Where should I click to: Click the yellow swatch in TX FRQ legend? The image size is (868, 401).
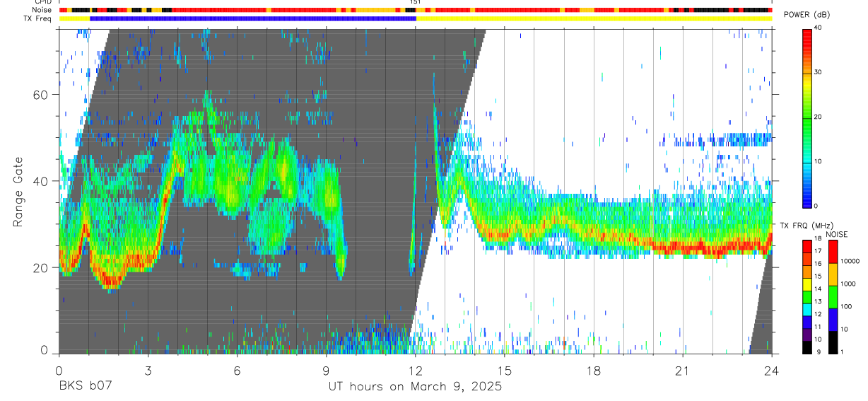807,284
